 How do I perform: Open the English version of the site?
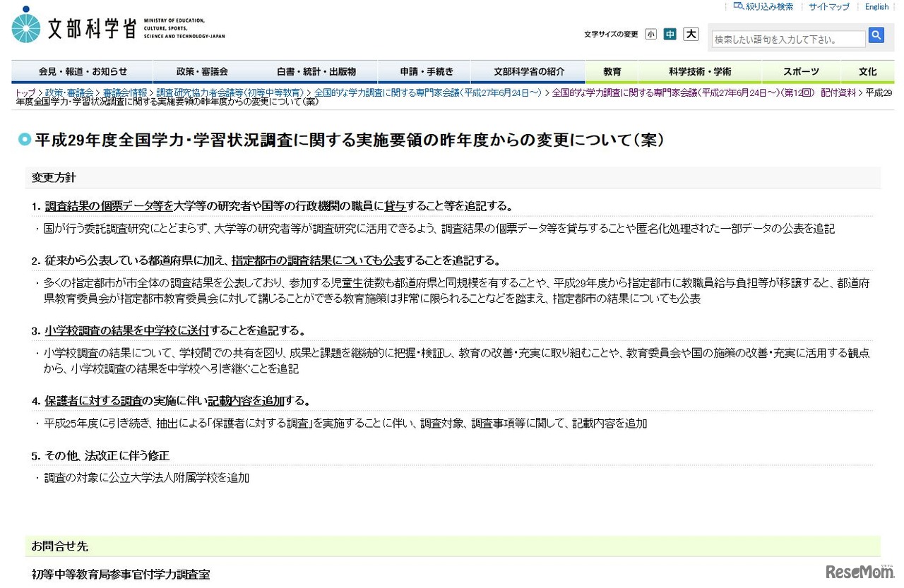tap(876, 6)
